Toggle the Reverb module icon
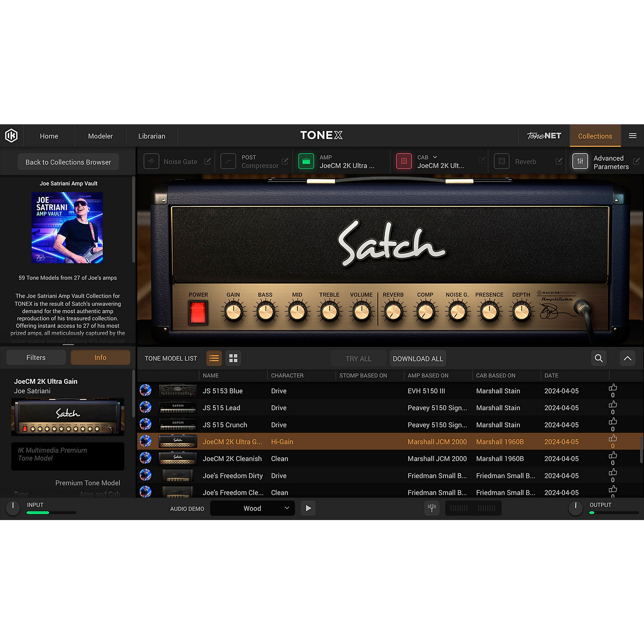The image size is (644, 644). pyautogui.click(x=502, y=161)
